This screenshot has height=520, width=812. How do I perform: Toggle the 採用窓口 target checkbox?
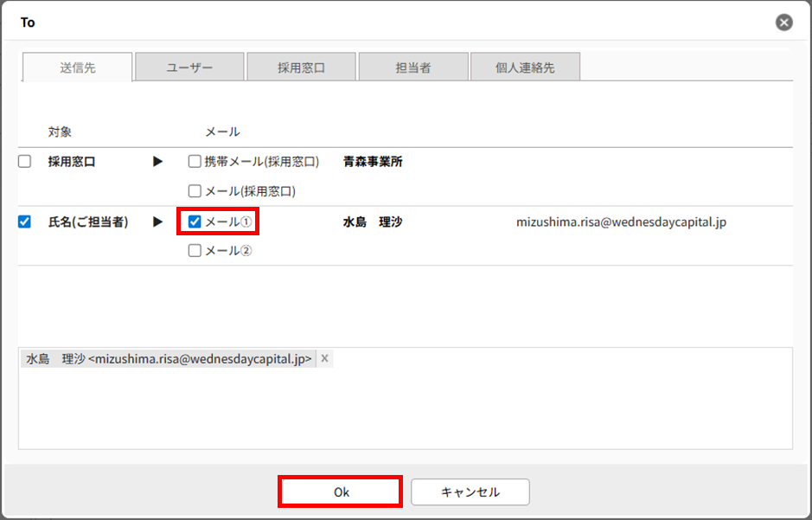(24, 161)
